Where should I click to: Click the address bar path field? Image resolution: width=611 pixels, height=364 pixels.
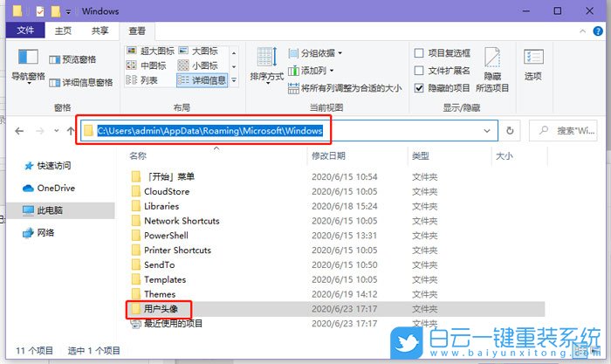pyautogui.click(x=289, y=131)
